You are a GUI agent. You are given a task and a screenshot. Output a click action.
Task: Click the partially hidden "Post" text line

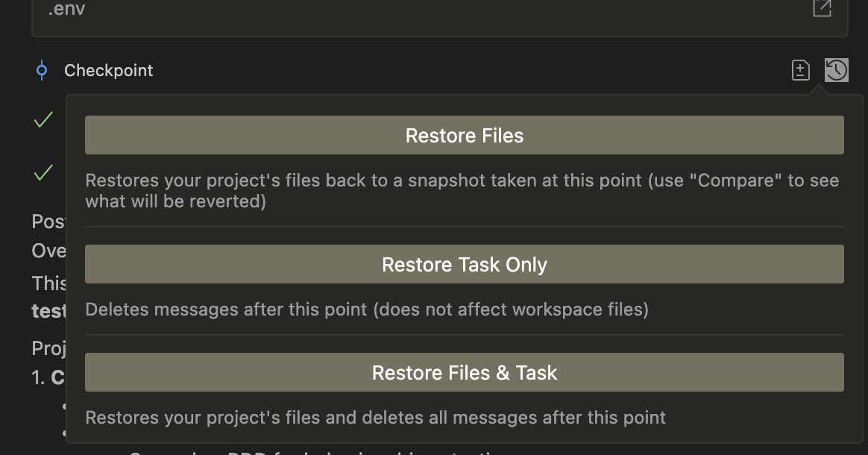point(48,222)
